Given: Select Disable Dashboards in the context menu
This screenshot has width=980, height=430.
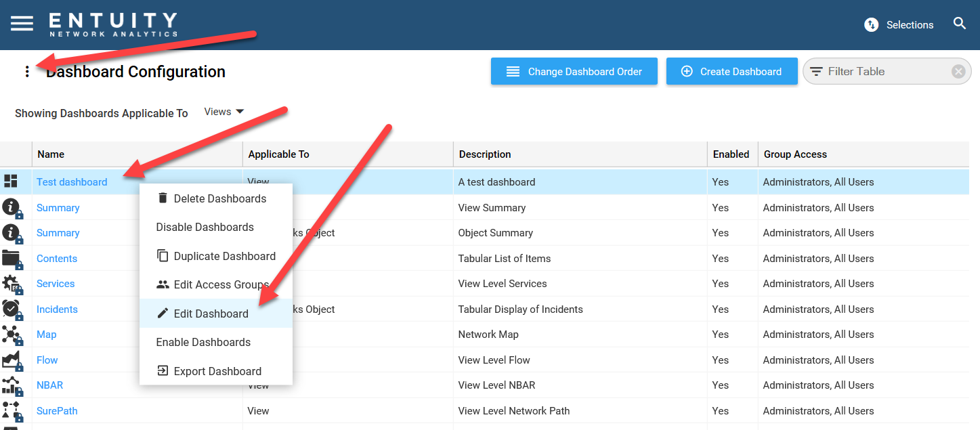Looking at the screenshot, I should click(x=216, y=228).
